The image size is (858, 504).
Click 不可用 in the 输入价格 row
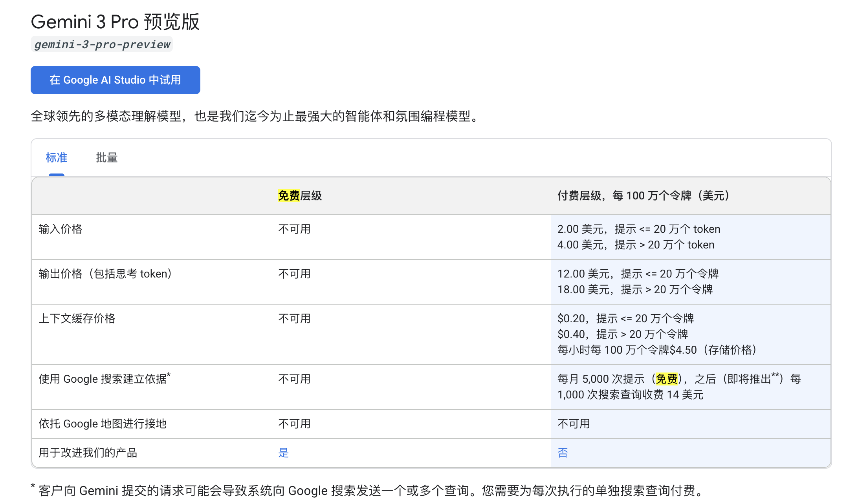coord(295,229)
